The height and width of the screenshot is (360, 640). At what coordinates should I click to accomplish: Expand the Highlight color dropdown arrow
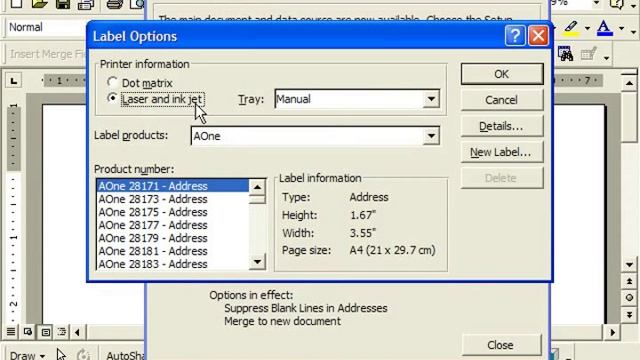tap(587, 28)
